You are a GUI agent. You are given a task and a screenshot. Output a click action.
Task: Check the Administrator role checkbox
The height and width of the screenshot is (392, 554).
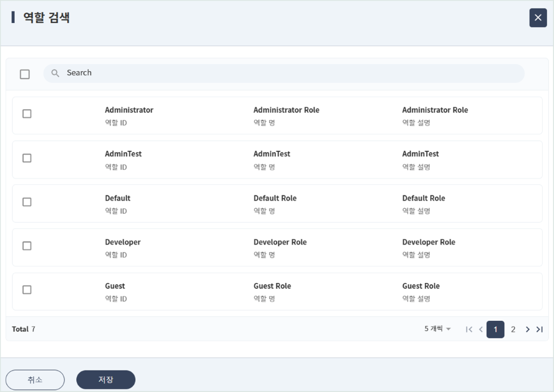pos(27,114)
